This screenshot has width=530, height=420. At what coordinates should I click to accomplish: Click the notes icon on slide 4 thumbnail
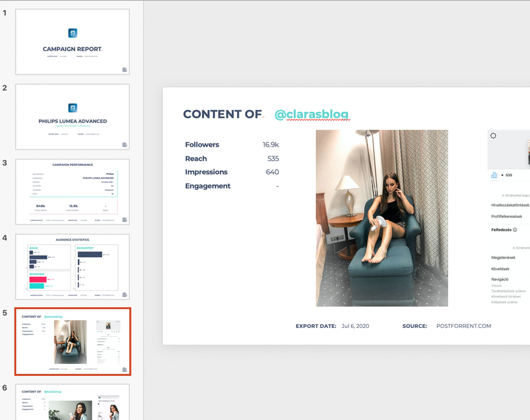coord(125,294)
